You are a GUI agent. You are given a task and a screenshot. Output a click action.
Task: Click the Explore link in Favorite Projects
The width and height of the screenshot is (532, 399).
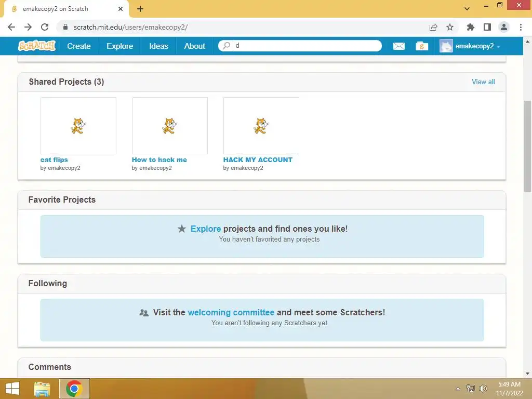coord(206,229)
